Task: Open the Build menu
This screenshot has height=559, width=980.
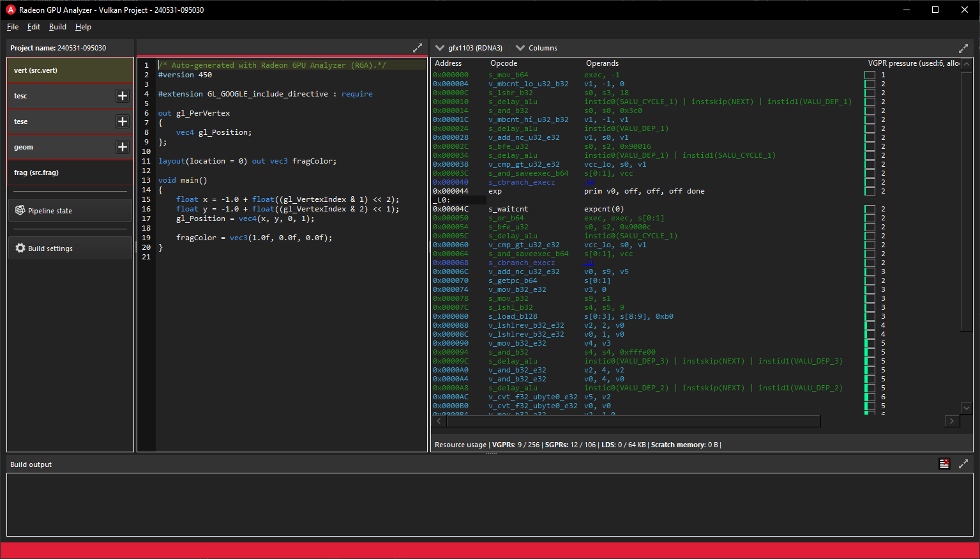Action: (57, 27)
